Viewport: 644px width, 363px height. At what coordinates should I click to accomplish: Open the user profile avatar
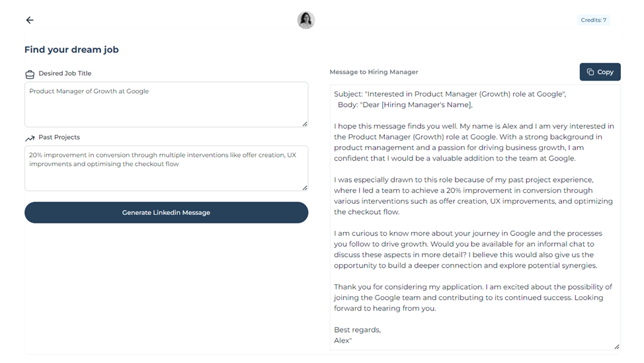tap(305, 20)
